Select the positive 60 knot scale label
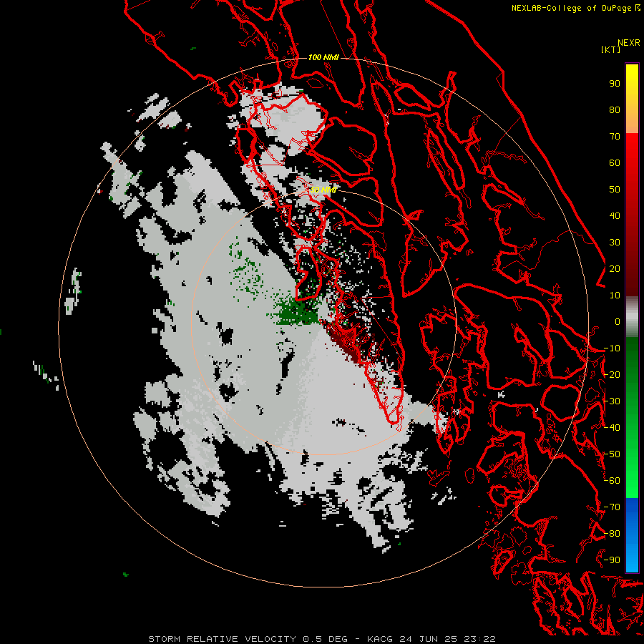 pyautogui.click(x=615, y=163)
